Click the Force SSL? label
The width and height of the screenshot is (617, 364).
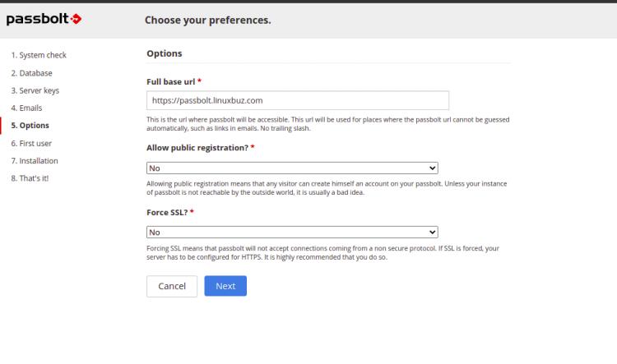pos(169,212)
